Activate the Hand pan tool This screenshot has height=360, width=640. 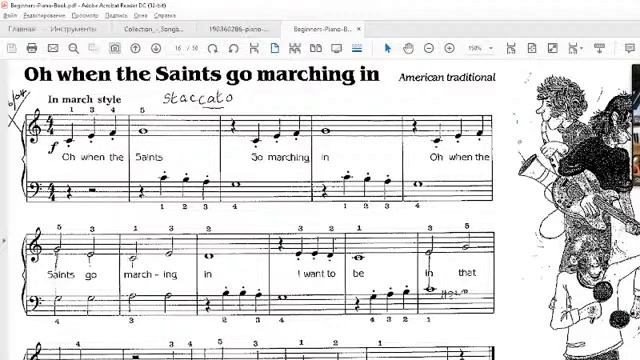point(408,48)
